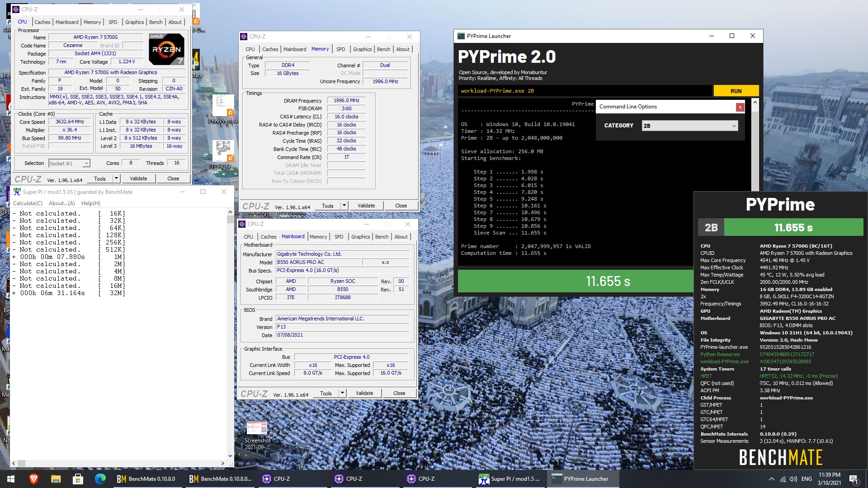
Task: Click Ryzen 7 logo in CPU-Z
Action: tap(167, 49)
